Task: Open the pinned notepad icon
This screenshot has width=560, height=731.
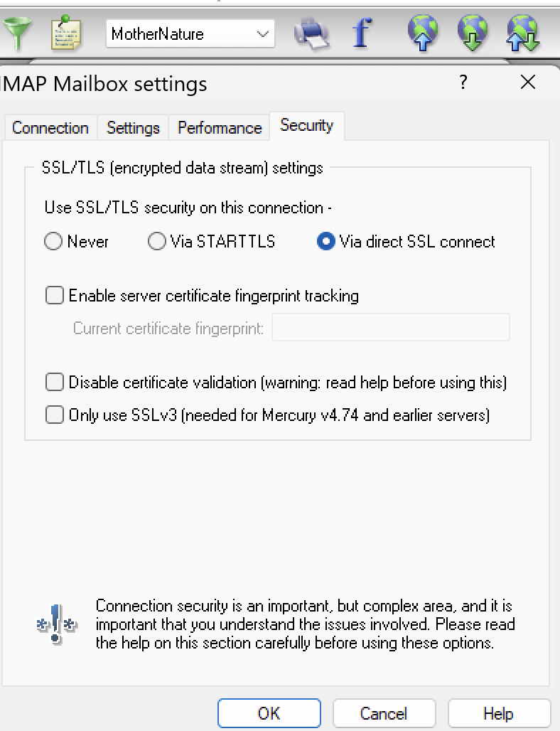Action: pyautogui.click(x=67, y=33)
